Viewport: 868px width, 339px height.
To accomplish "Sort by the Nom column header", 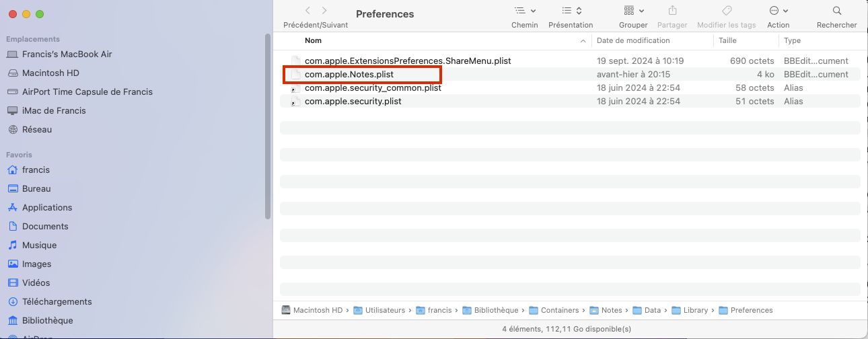I will [314, 41].
